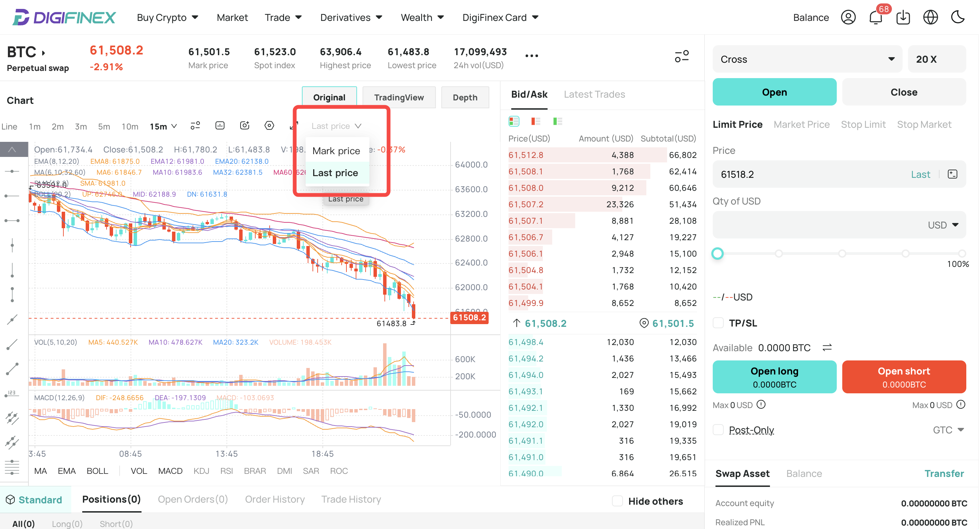This screenshot has height=529, width=980.
Task: Click the hexagon chart preferences icon
Action: tap(269, 126)
